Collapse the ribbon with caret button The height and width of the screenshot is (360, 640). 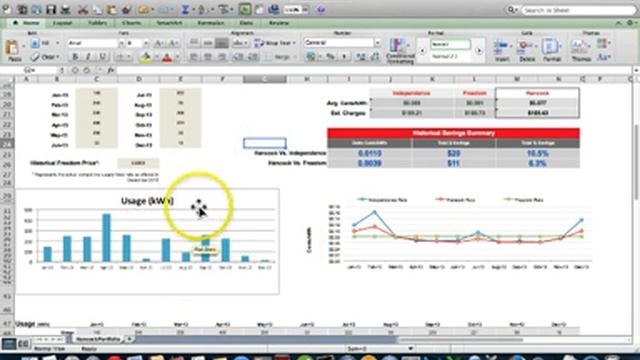[x=619, y=23]
